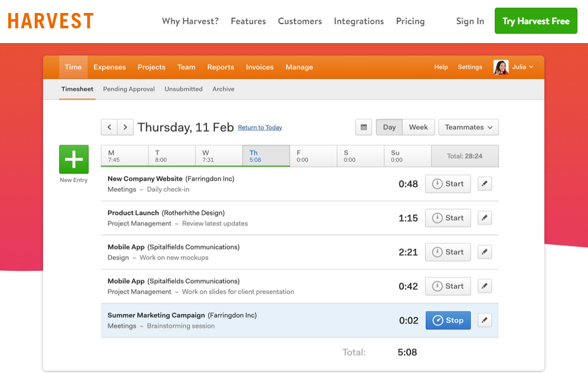Edit the New Company Website entry pencil
Viewport: 588px width, 373px height.
484,184
